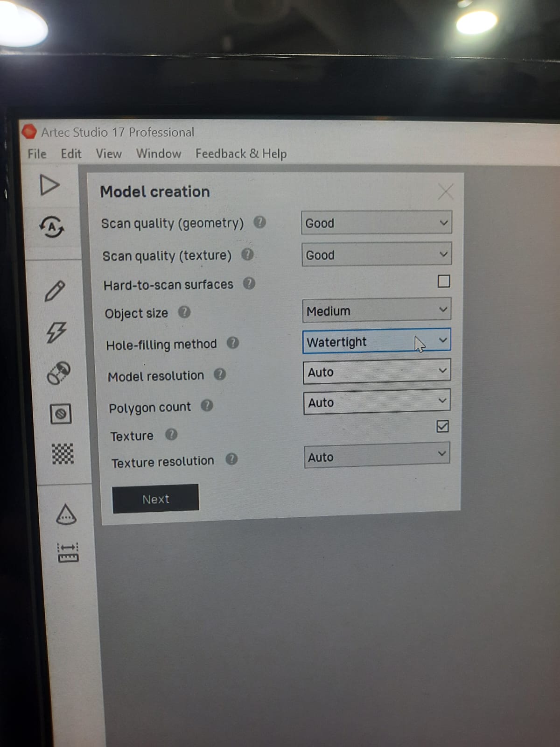Open the construct cone-shape icon
Screen dimensions: 560x747
[x=66, y=514]
